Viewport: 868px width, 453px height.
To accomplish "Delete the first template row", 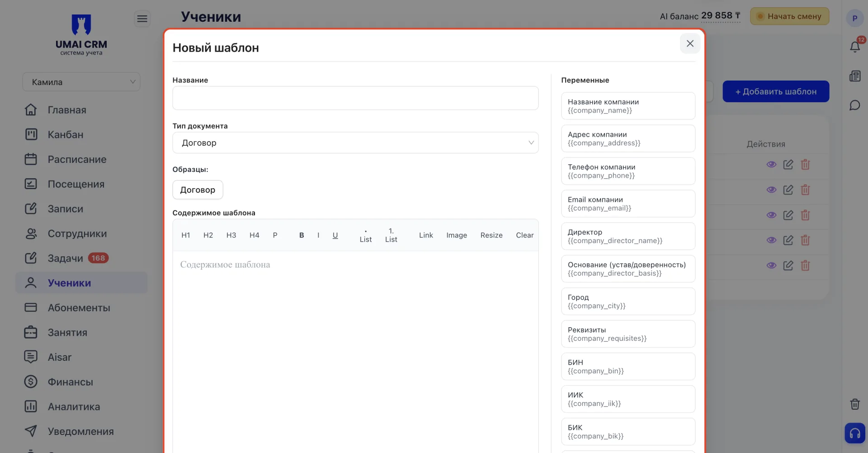I will click(805, 165).
